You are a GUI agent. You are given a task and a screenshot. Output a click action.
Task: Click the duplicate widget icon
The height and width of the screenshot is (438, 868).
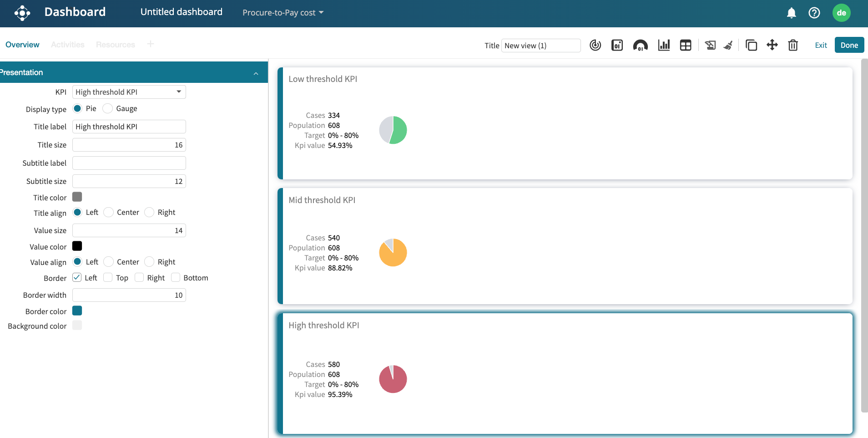click(x=751, y=45)
